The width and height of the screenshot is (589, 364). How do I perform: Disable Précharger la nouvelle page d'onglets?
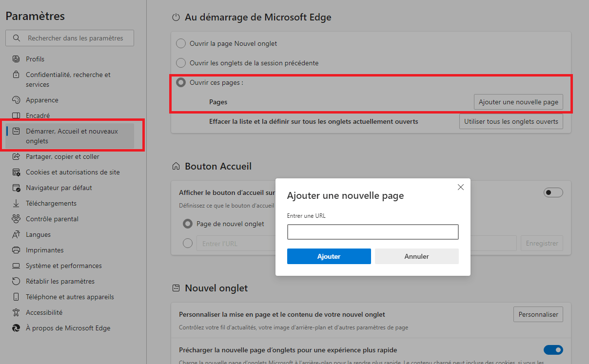[553, 350]
